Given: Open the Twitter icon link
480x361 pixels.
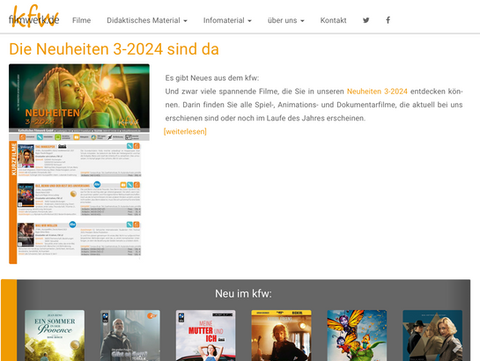Looking at the screenshot, I should [366, 20].
